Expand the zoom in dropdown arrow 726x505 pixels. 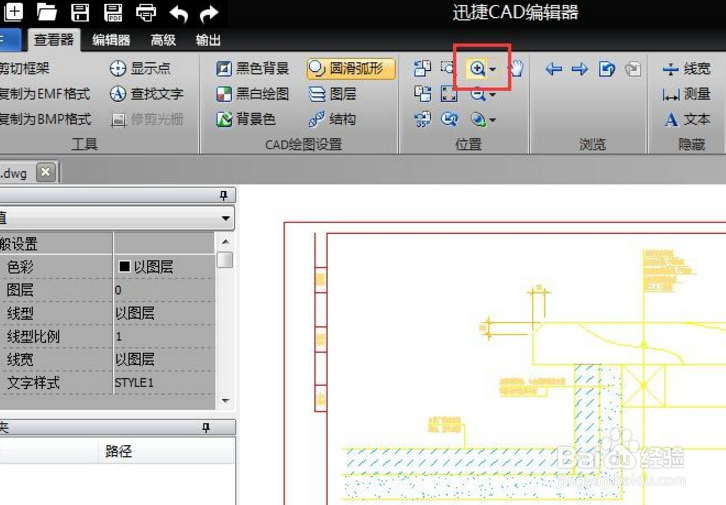(x=493, y=69)
